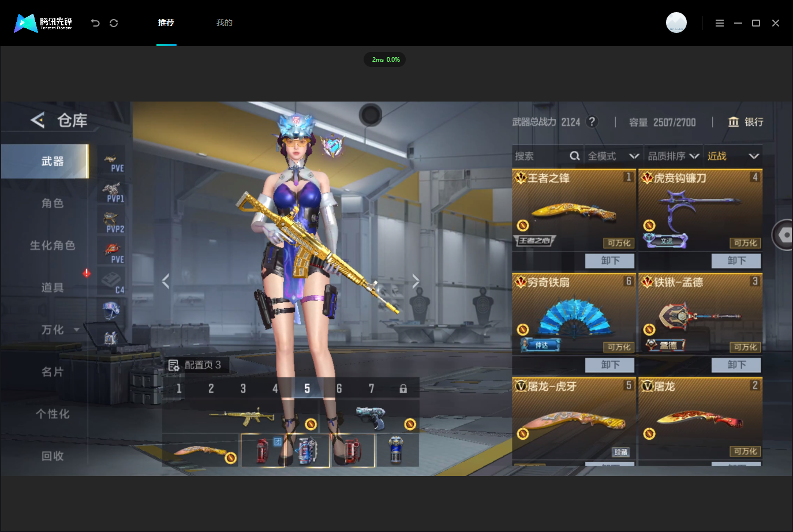The image size is (793, 532).
Task: Unequip 铁锹-孟德 with 卸下
Action: click(736, 365)
